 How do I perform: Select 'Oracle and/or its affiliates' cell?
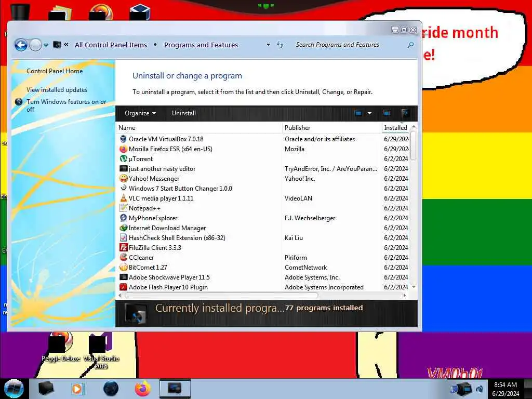pos(320,139)
